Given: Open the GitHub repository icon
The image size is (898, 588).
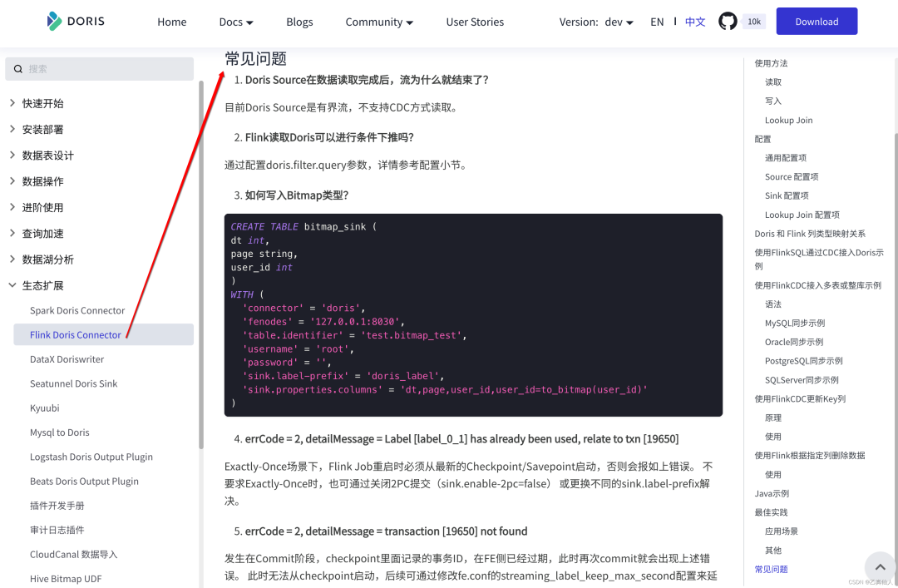Looking at the screenshot, I should pos(728,21).
